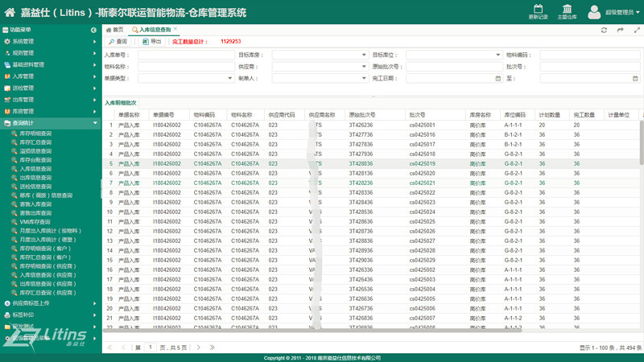Open 更新记录 calendar icon in header
The width and height of the screenshot is (644, 362).
pos(538,9)
